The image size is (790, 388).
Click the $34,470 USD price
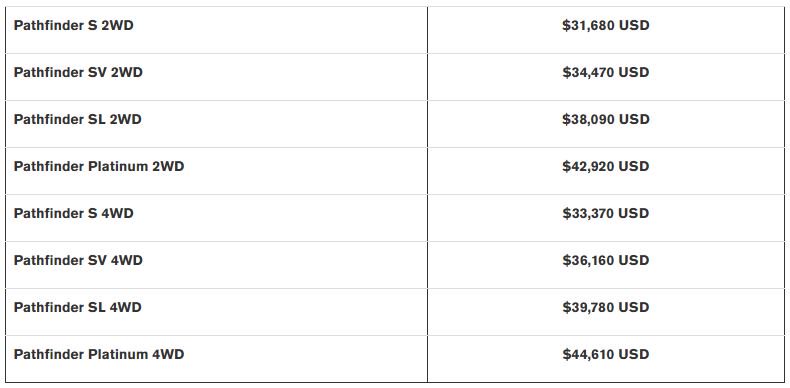606,72
